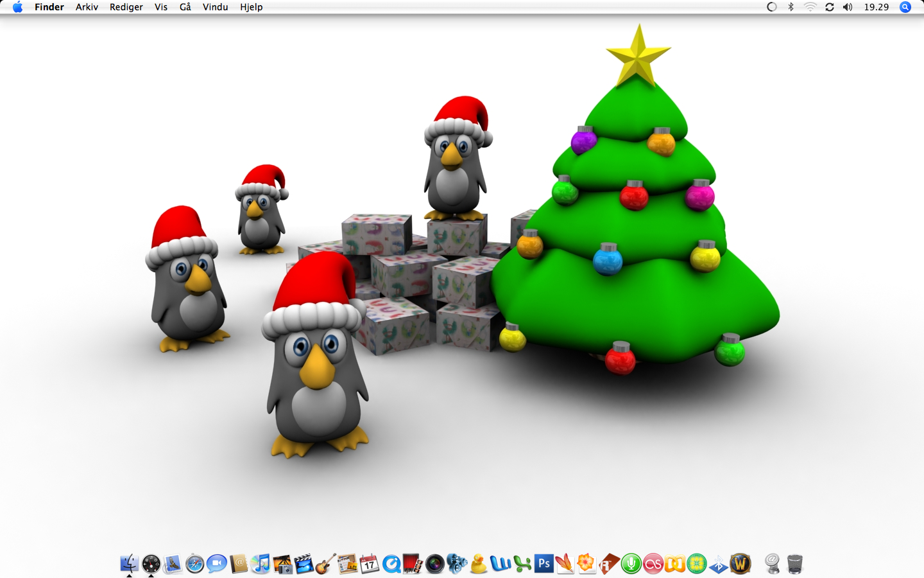Open the Rediger menu

pos(126,7)
